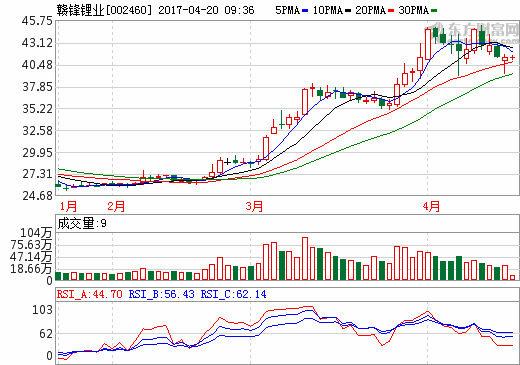Screen dimensions: 520x365
Task: Click the 4月 date axis marker
Action: [431, 207]
